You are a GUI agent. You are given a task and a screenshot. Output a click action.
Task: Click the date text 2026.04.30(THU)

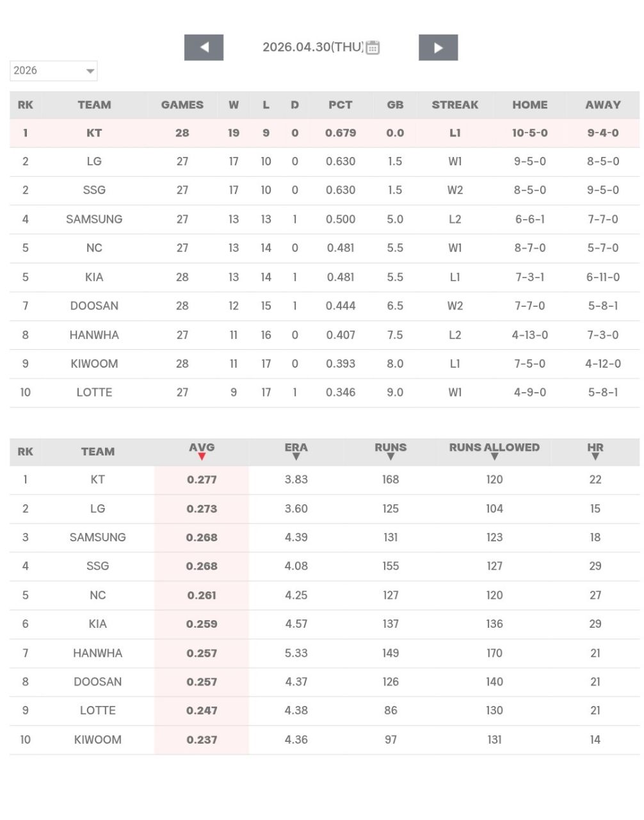tap(312, 47)
